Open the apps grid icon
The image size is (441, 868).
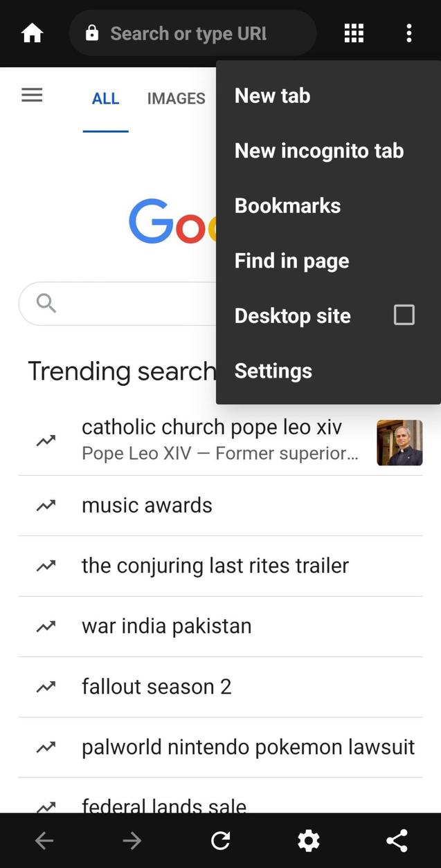coord(354,33)
